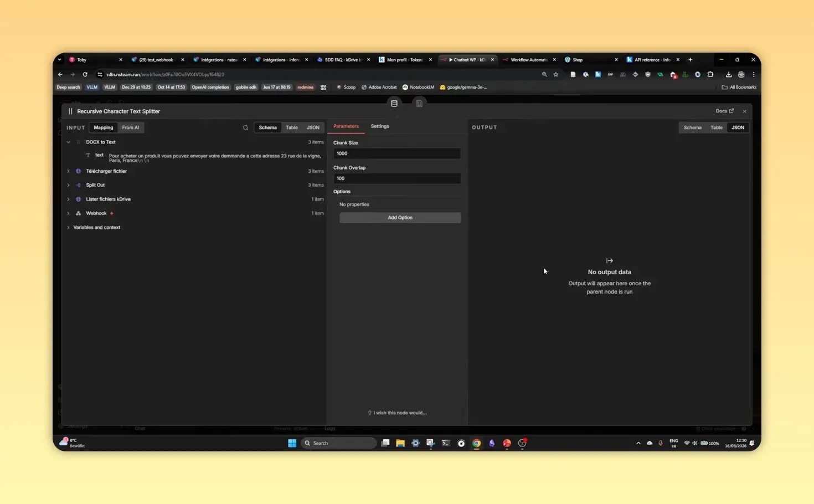814x504 pixels.
Task: Open the Chatbot WP browser tab
Action: 467,59
